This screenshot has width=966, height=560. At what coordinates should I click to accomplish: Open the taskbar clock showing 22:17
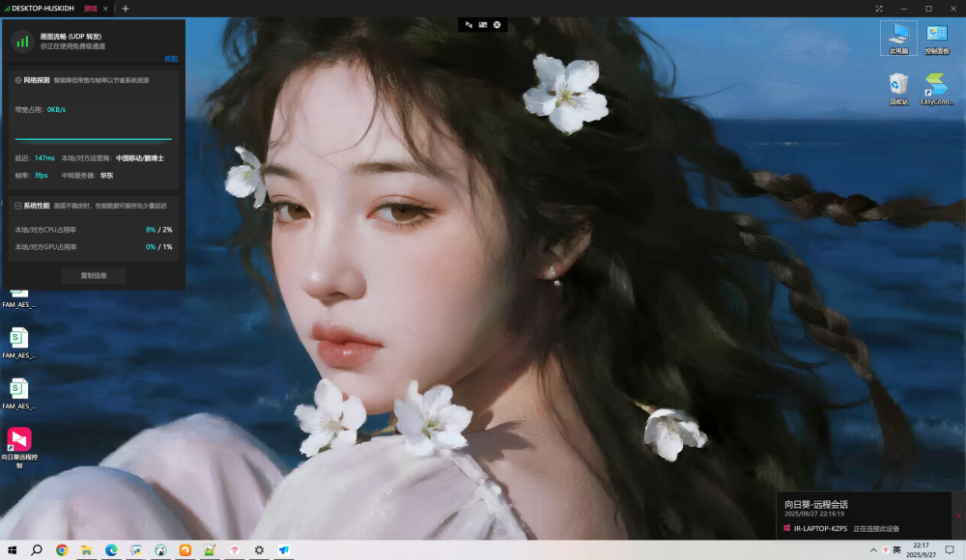coord(922,550)
